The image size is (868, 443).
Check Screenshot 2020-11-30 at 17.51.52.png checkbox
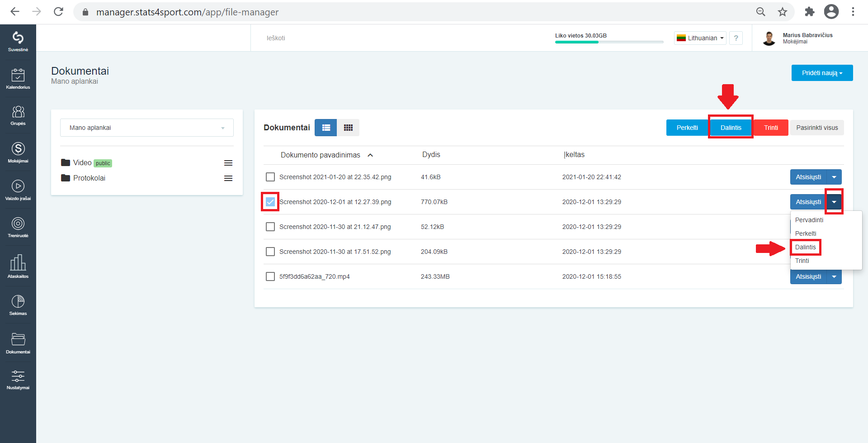point(270,252)
